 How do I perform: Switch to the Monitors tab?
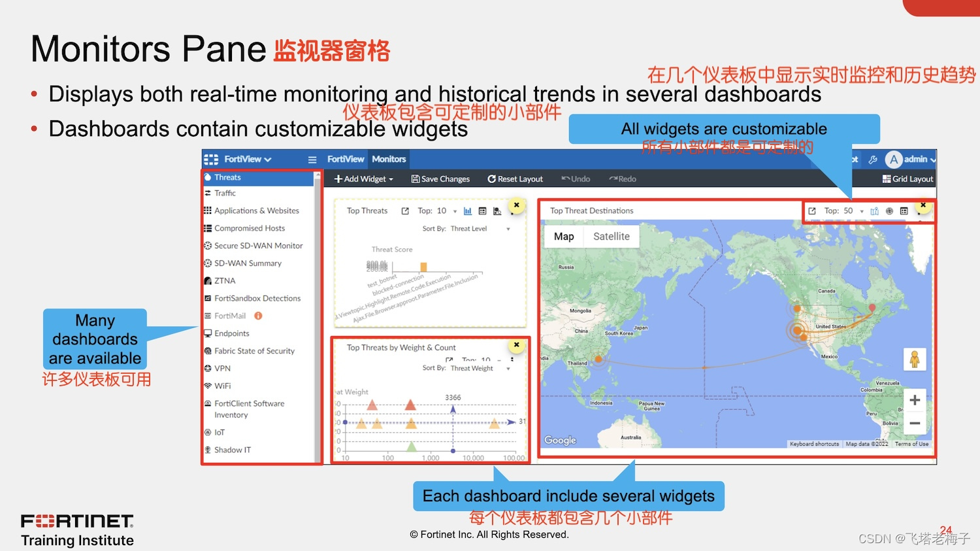coord(389,159)
